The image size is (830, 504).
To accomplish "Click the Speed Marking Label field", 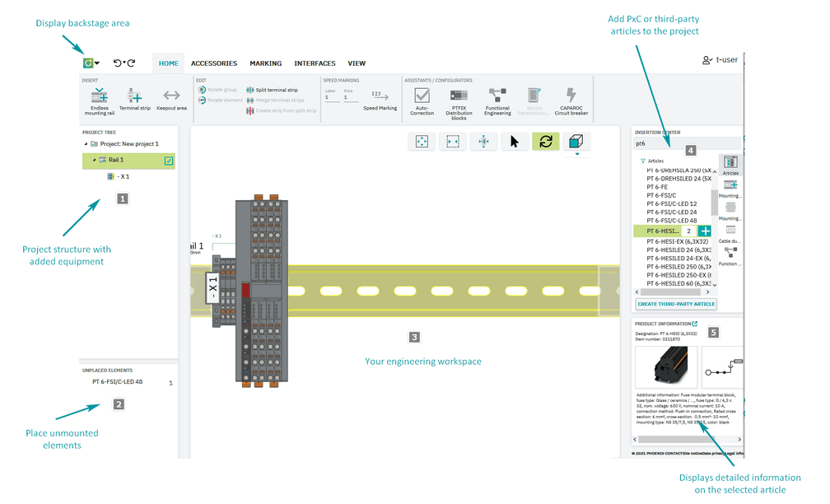I will pyautogui.click(x=332, y=97).
